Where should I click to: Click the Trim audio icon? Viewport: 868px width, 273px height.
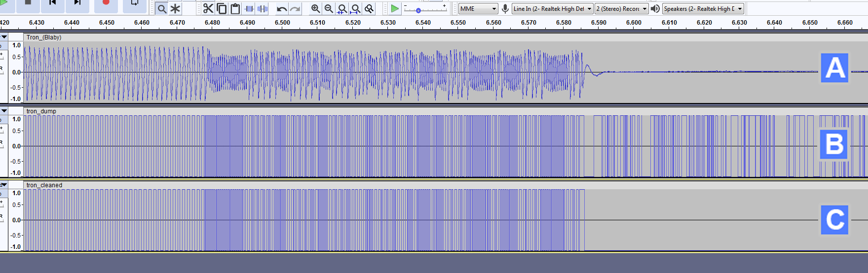250,9
